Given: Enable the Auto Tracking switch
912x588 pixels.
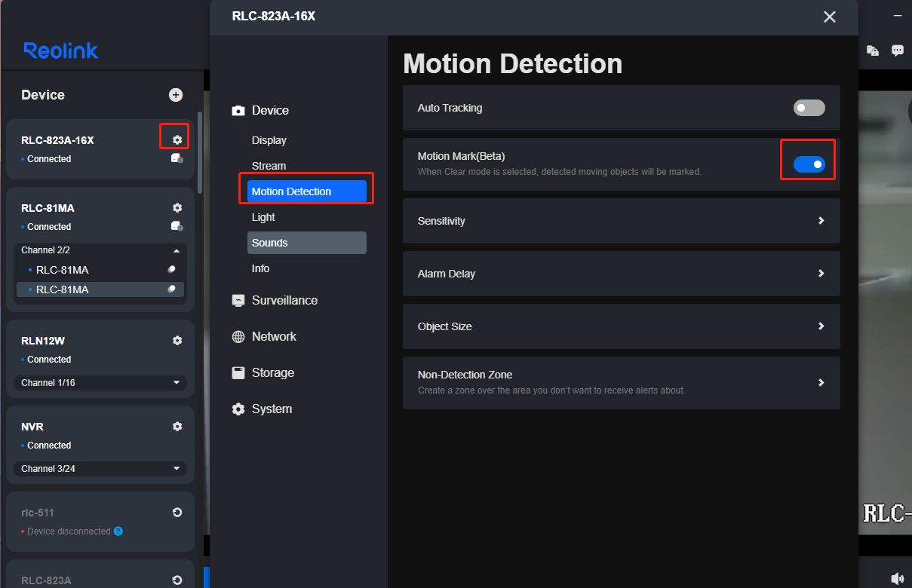Looking at the screenshot, I should (x=809, y=108).
